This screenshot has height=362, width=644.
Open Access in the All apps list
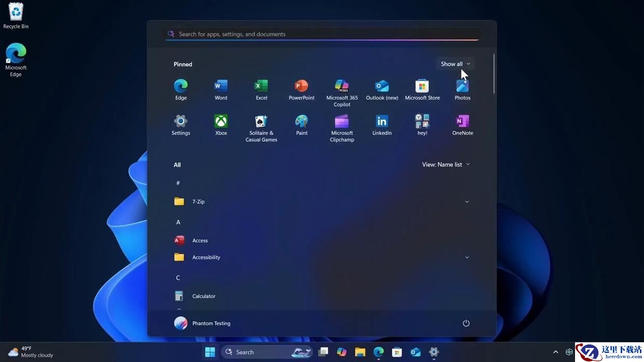(321, 240)
